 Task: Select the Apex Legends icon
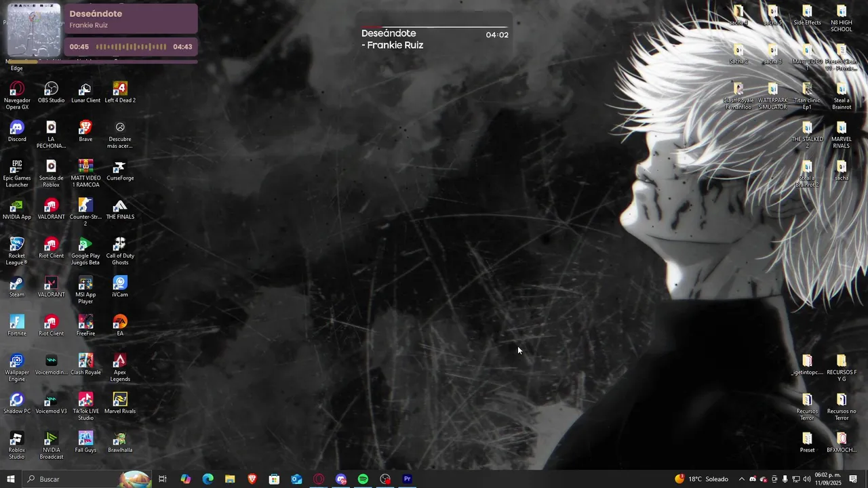click(x=120, y=368)
